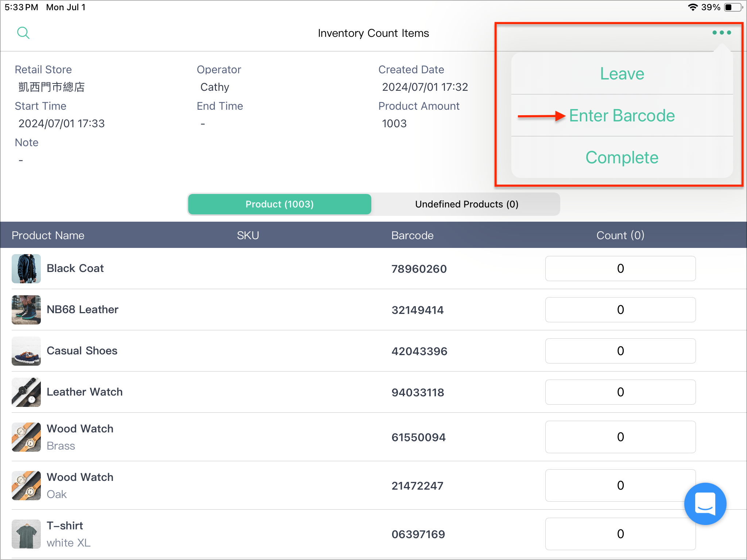
Task: Edit count field for Casual Shoes
Action: [x=620, y=351]
